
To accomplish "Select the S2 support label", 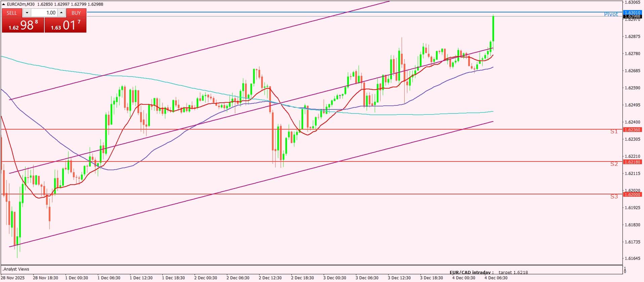I will (x=614, y=164).
